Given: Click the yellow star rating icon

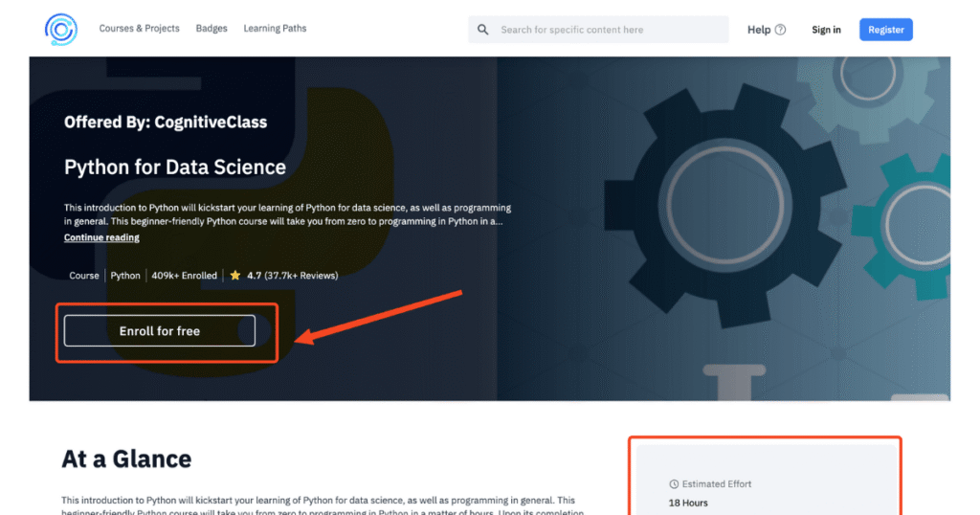Looking at the screenshot, I should [x=235, y=276].
